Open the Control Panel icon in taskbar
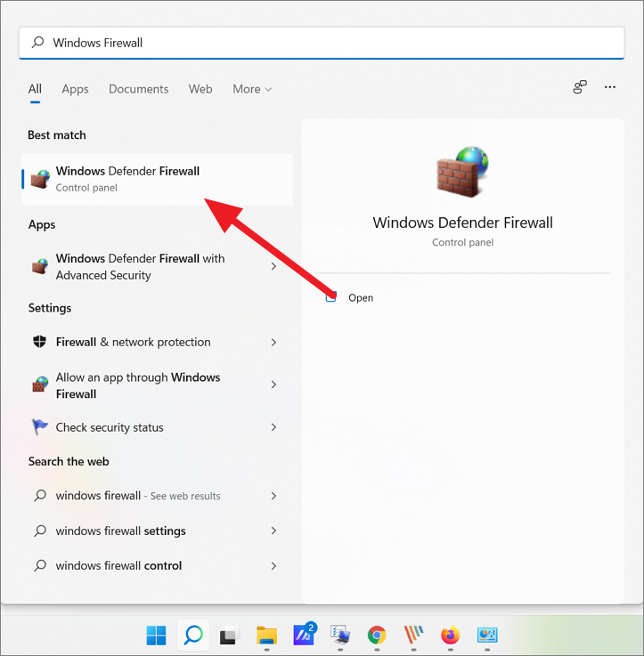The width and height of the screenshot is (644, 656). click(x=487, y=635)
